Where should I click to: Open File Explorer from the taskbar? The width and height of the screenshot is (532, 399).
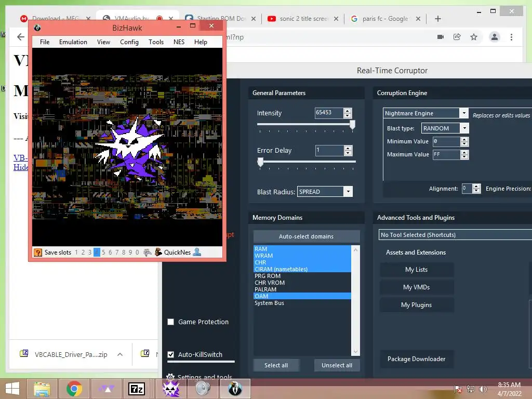pos(42,389)
